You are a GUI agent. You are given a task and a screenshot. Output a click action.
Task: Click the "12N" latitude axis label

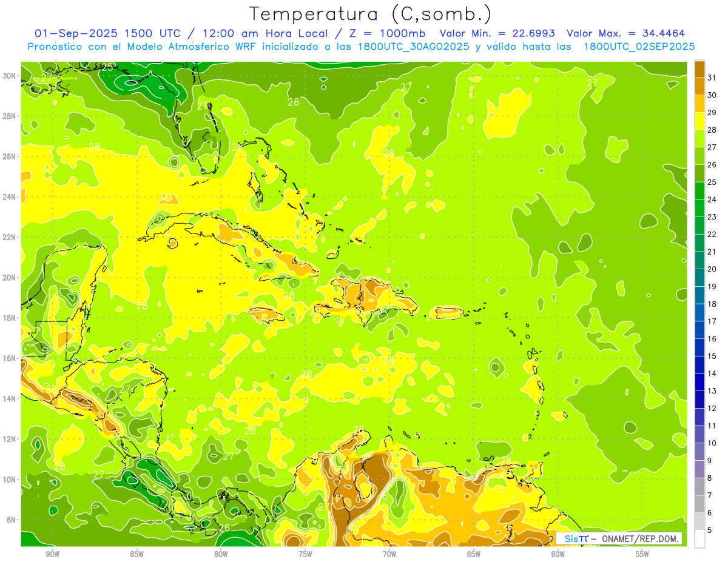(x=9, y=439)
